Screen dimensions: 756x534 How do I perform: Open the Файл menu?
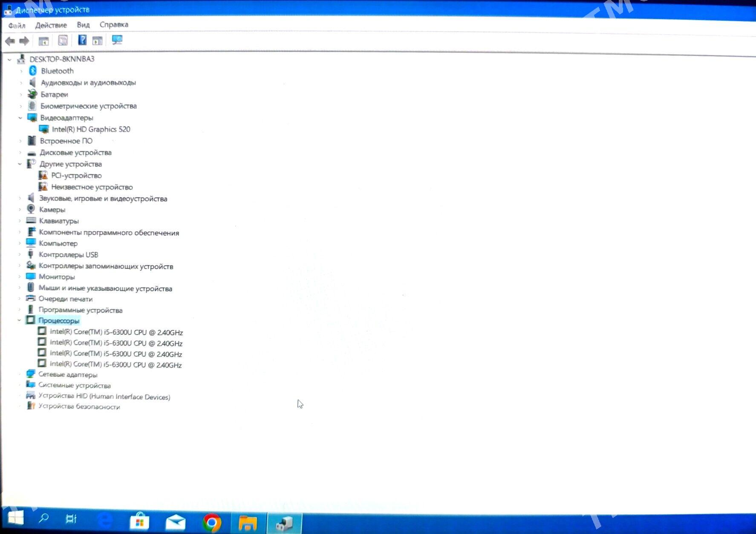(17, 26)
